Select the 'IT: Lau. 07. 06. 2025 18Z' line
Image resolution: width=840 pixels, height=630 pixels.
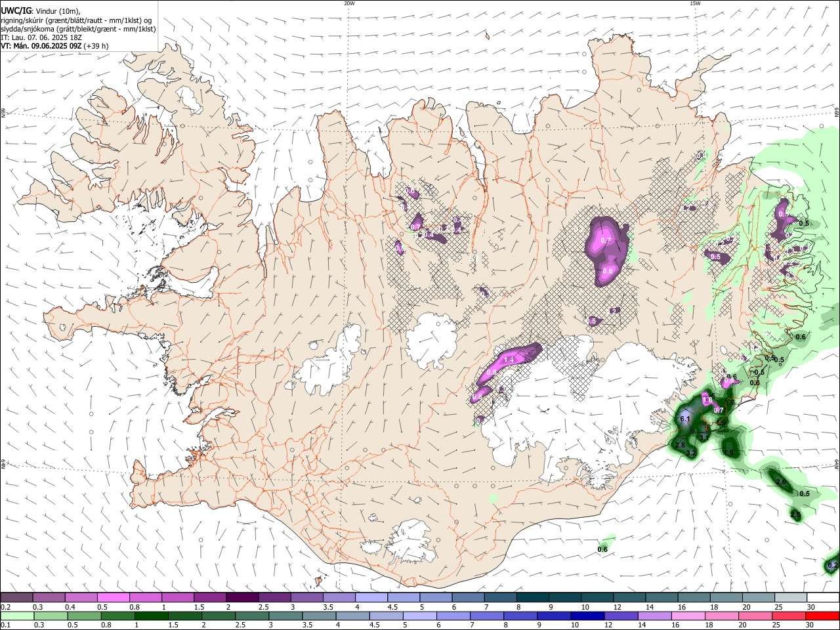tap(41, 37)
